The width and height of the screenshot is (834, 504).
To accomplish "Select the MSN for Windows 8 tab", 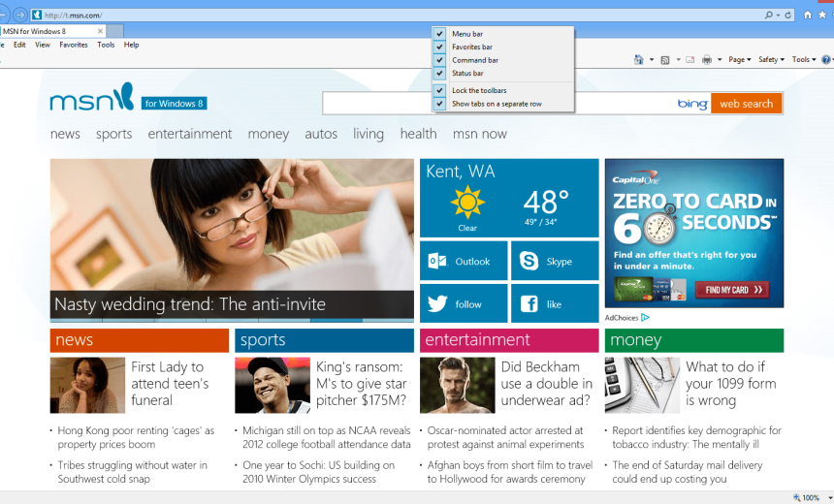I will coord(52,31).
